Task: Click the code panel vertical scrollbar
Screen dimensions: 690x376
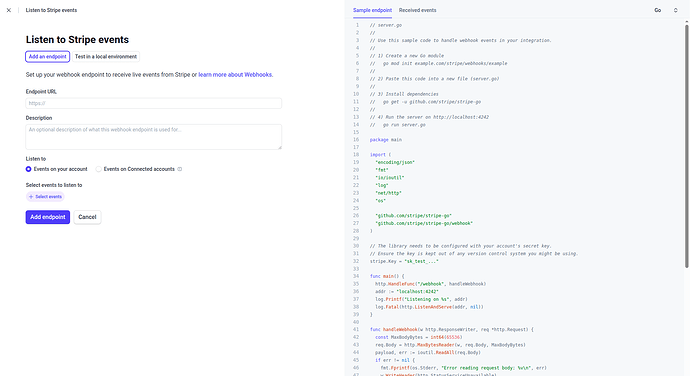Action: (x=686, y=145)
